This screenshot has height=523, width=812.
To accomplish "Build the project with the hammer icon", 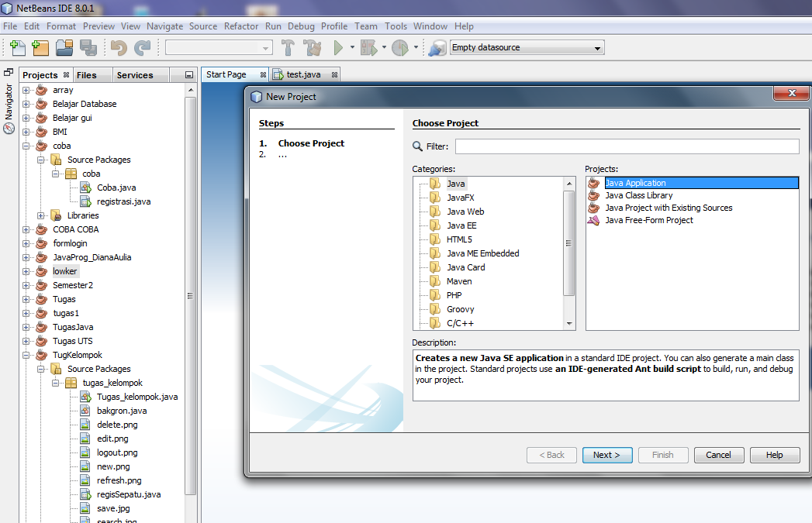I will pos(288,47).
